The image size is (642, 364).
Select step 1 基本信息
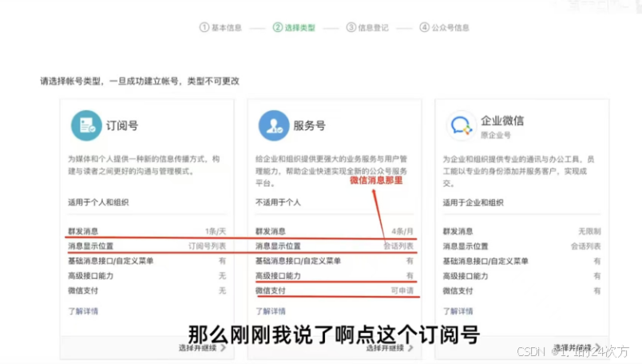tap(220, 27)
